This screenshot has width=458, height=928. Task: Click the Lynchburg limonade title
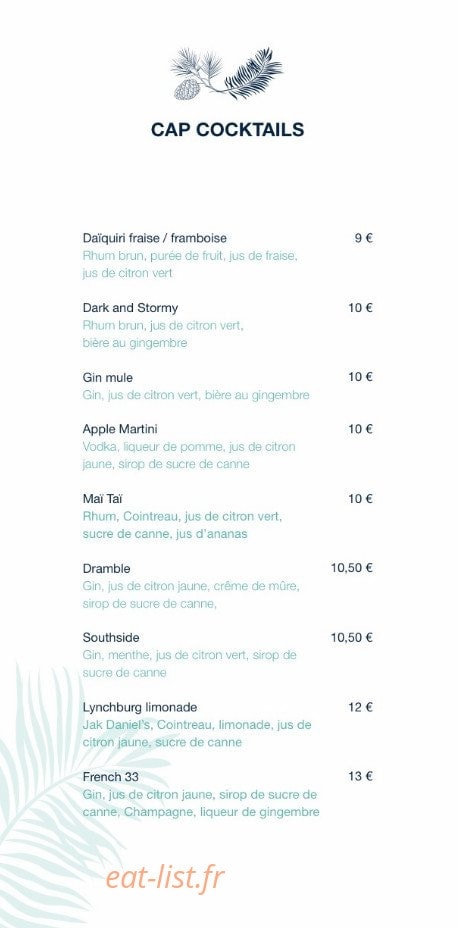coord(140,707)
